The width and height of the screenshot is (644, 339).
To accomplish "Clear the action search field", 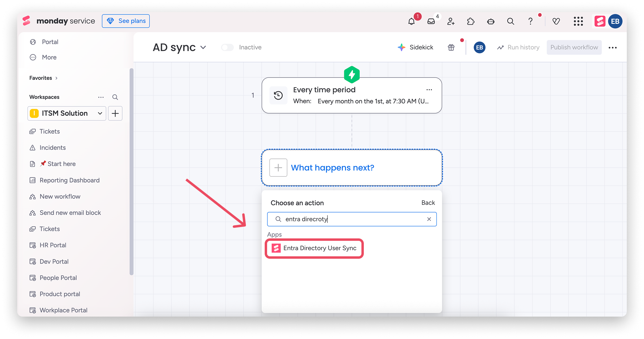I will click(x=429, y=219).
